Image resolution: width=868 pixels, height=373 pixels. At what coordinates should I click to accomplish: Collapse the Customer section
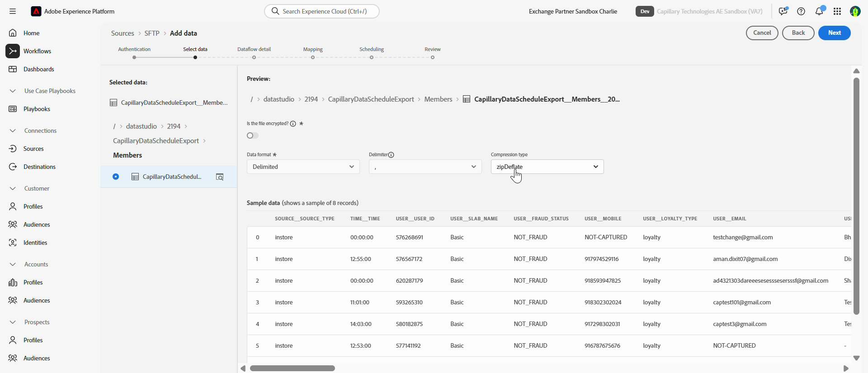13,188
